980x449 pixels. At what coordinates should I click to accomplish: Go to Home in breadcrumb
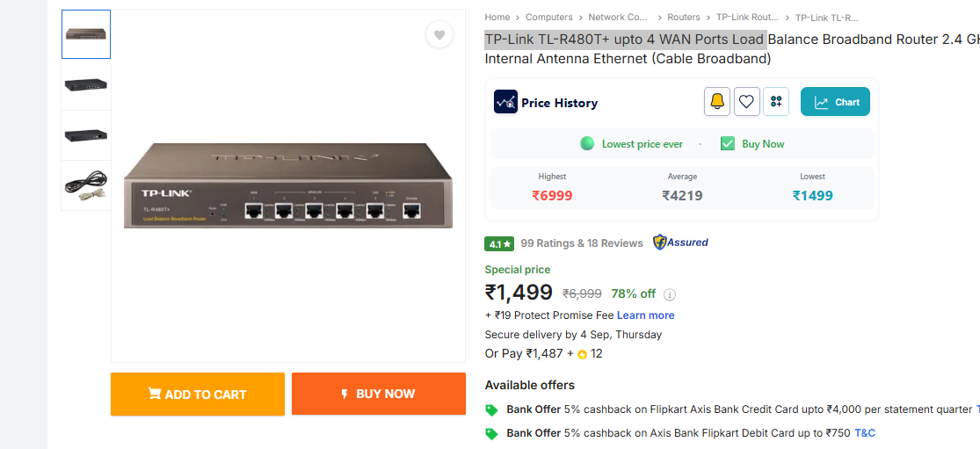click(497, 17)
